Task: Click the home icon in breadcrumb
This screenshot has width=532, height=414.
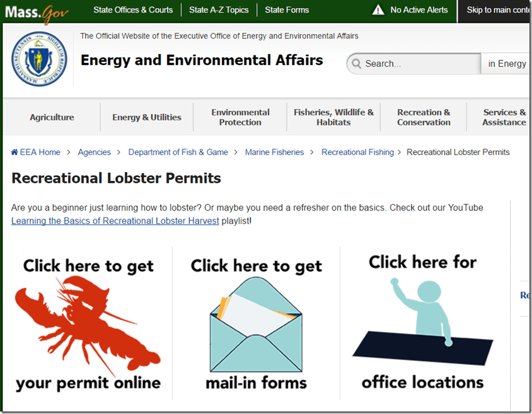Action: [x=14, y=152]
